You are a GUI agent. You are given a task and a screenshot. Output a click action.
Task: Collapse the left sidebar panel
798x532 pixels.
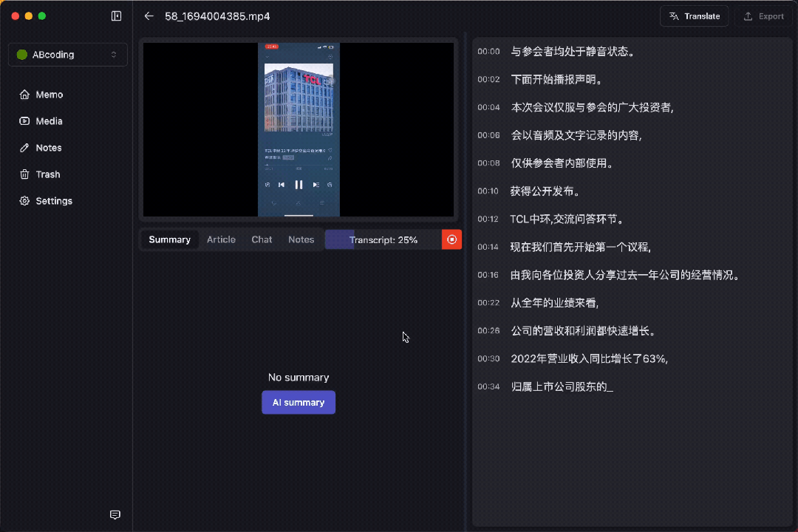click(116, 16)
